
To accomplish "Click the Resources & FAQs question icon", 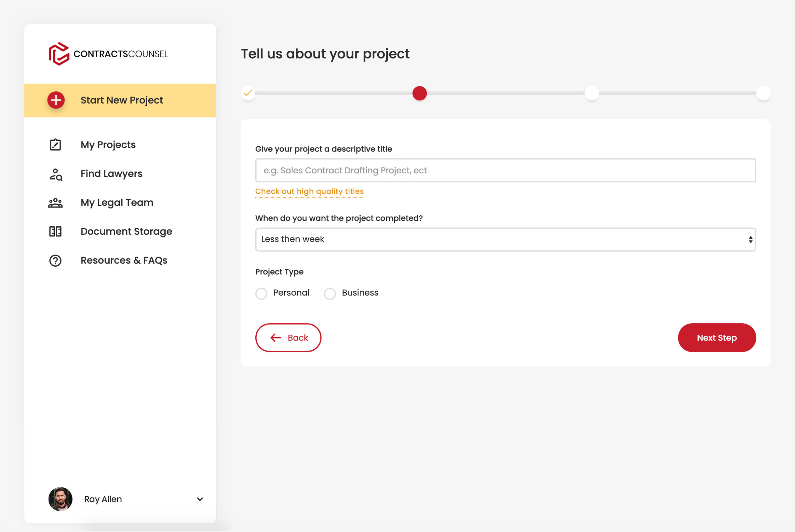I will (55, 260).
